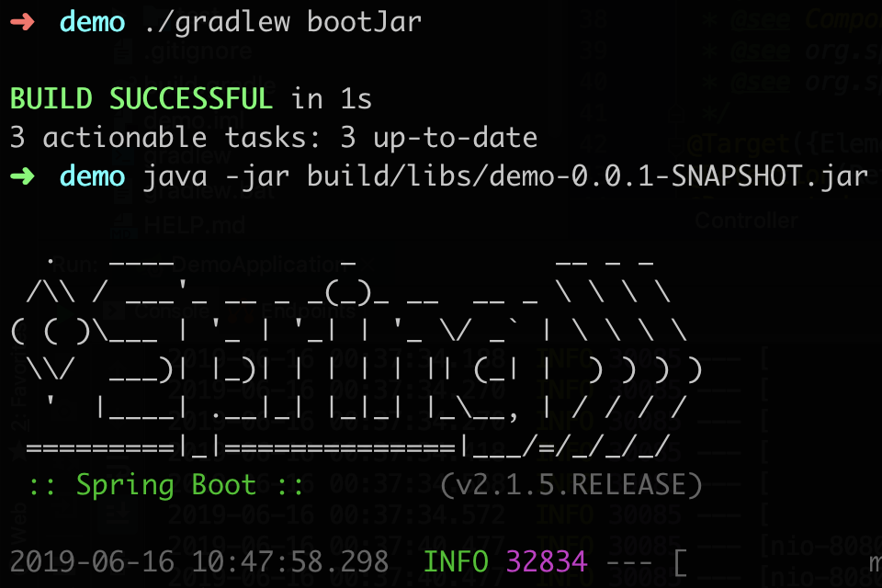Image resolution: width=882 pixels, height=588 pixels.
Task: Select the './gradlew bootJar' command text
Action: point(282,24)
